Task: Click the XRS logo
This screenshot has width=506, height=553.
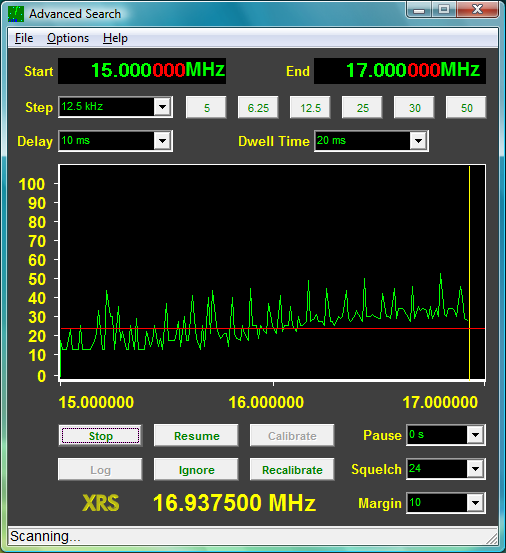Action: tap(101, 503)
